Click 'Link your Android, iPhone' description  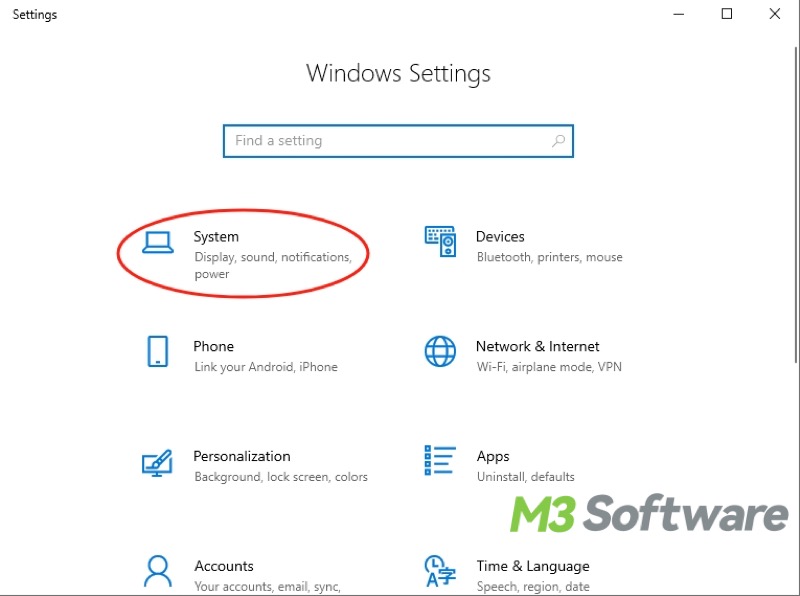[266, 367]
